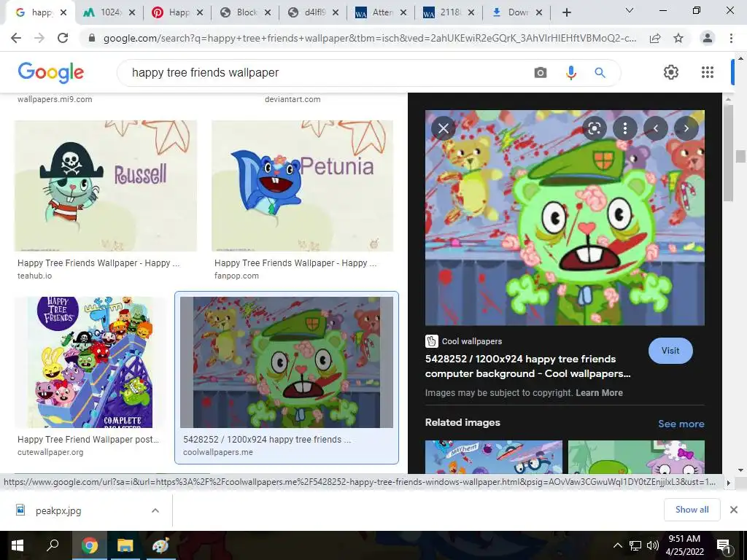747x560 pixels.
Task: Open the Petunia wallpaper thumbnail
Action: tap(303, 186)
